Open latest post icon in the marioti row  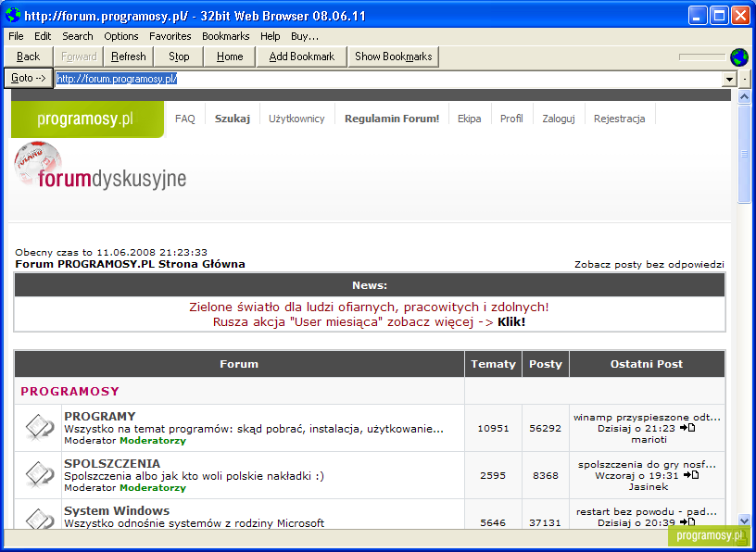pos(688,428)
